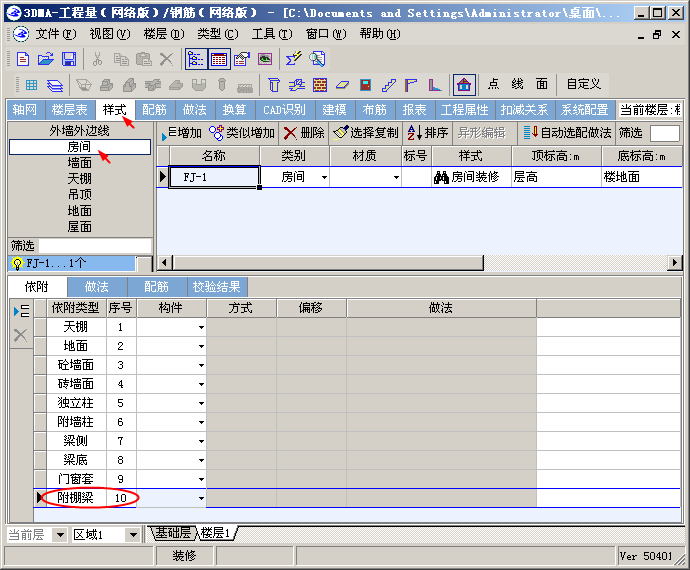Click the gray X delete toolbar icon
The width and height of the screenshot is (690, 570).
166,59
